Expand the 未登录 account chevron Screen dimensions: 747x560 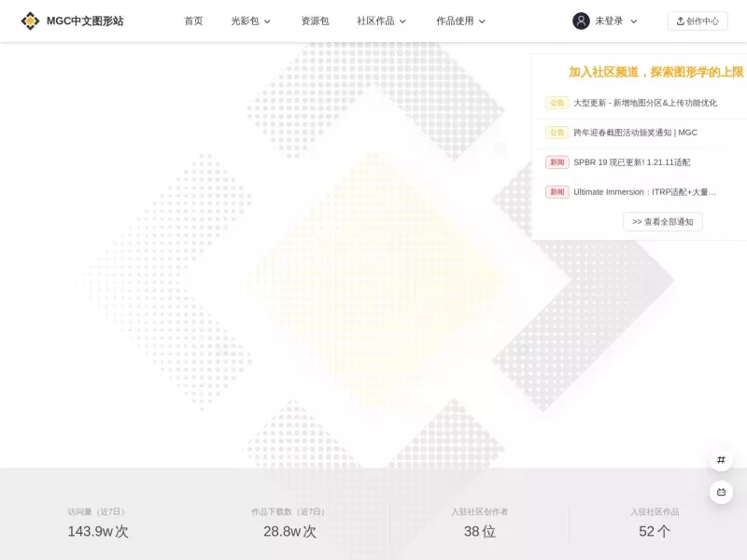634,21
